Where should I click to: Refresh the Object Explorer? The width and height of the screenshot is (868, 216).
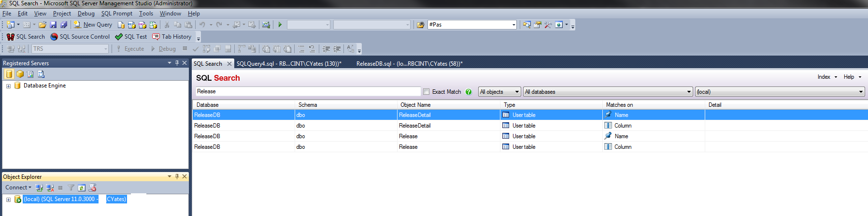(82, 187)
